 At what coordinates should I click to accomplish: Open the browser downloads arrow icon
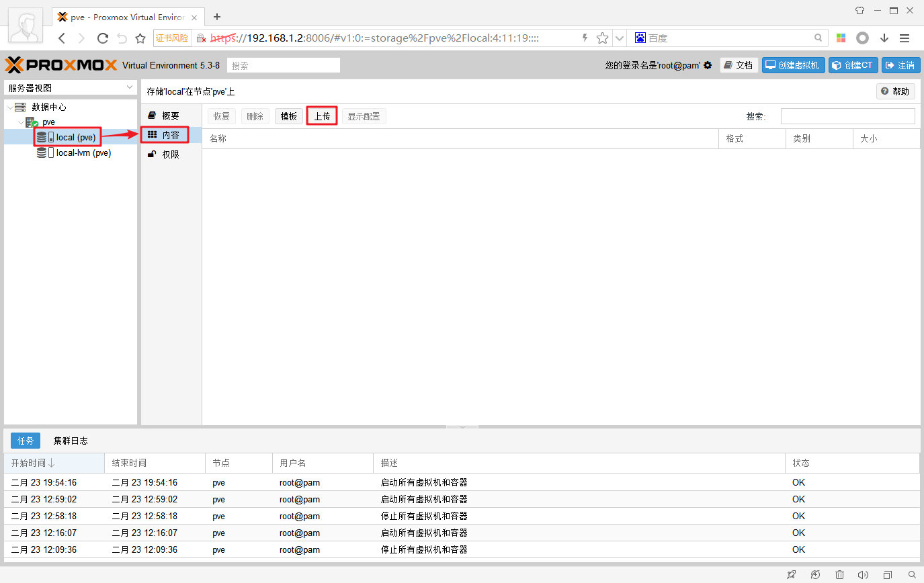[x=884, y=38]
